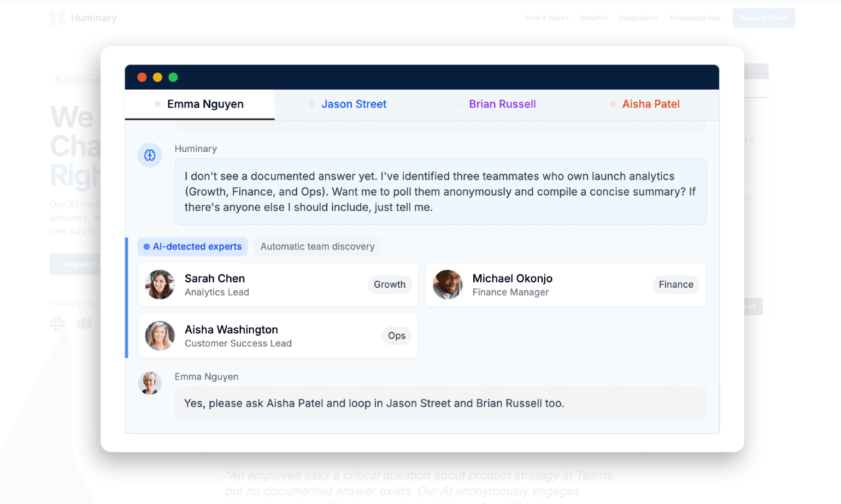Click the AI-detected experts badge
The image size is (841, 504).
click(192, 247)
